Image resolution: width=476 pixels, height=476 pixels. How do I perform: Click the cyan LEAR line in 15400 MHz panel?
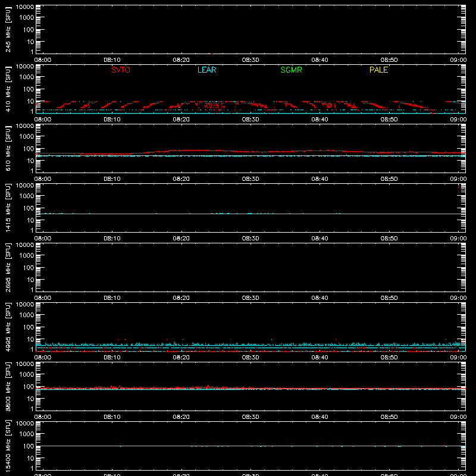click(x=250, y=446)
